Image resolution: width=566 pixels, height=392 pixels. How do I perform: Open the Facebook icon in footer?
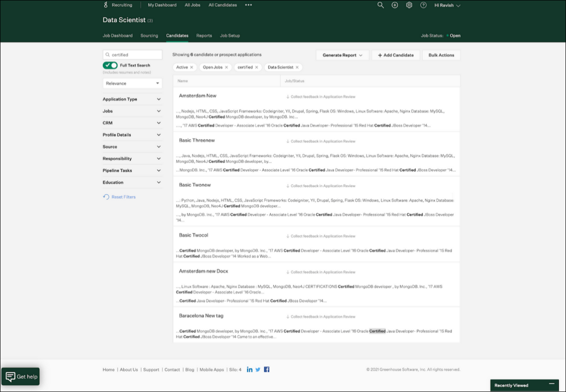267,369
